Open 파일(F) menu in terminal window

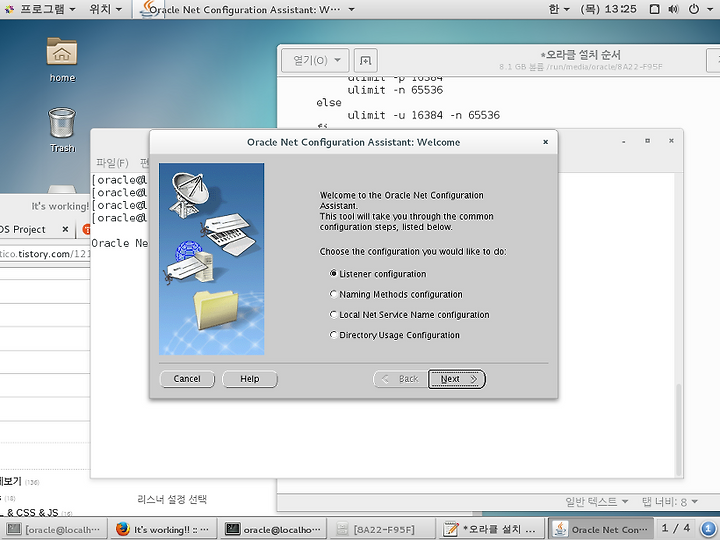112,163
